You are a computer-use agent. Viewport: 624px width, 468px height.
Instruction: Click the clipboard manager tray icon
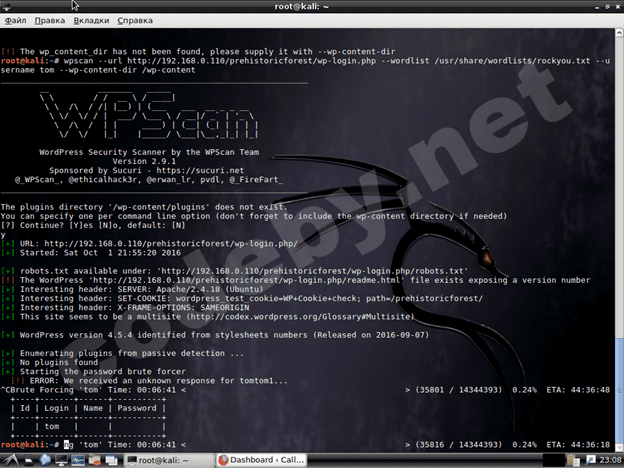(x=573, y=460)
